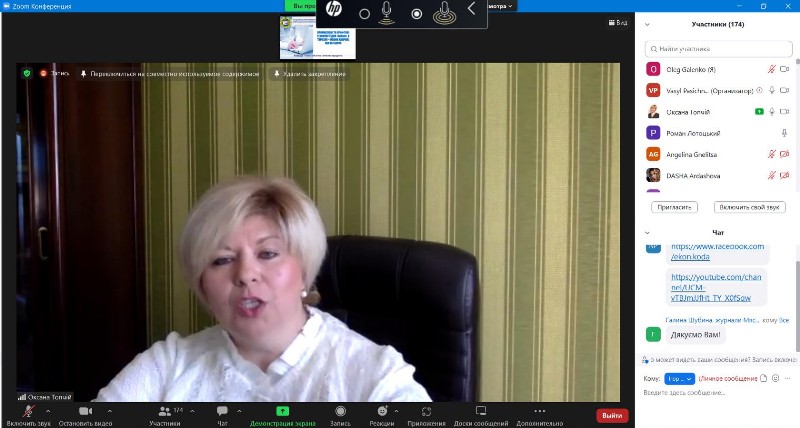The height and width of the screenshot is (428, 800).
Task: Collapse HP overlay with left arrow
Action: [x=471, y=9]
